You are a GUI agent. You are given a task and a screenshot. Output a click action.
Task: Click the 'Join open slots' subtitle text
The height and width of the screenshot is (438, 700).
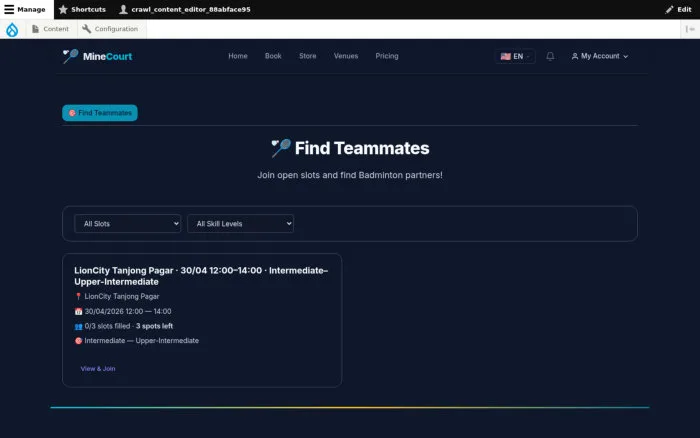coord(350,175)
